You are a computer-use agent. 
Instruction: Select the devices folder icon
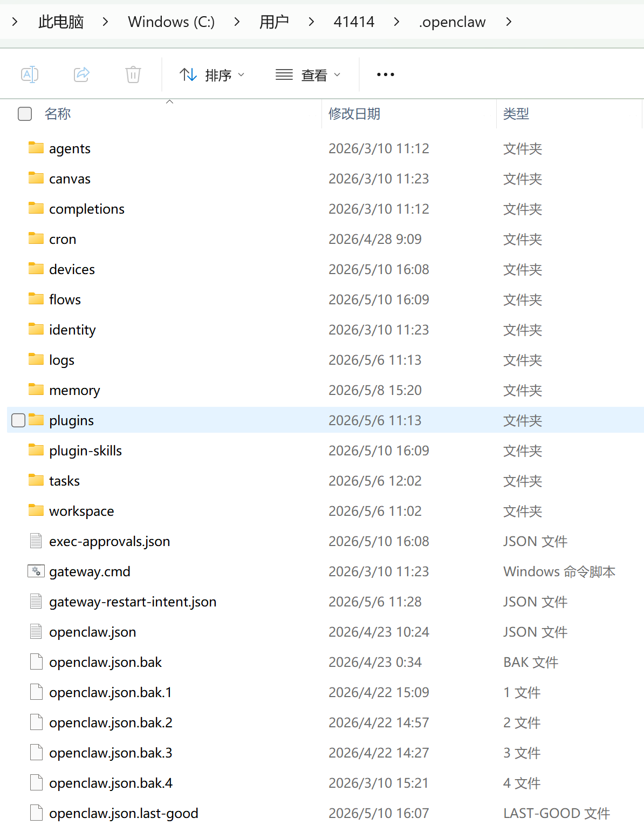(x=36, y=269)
